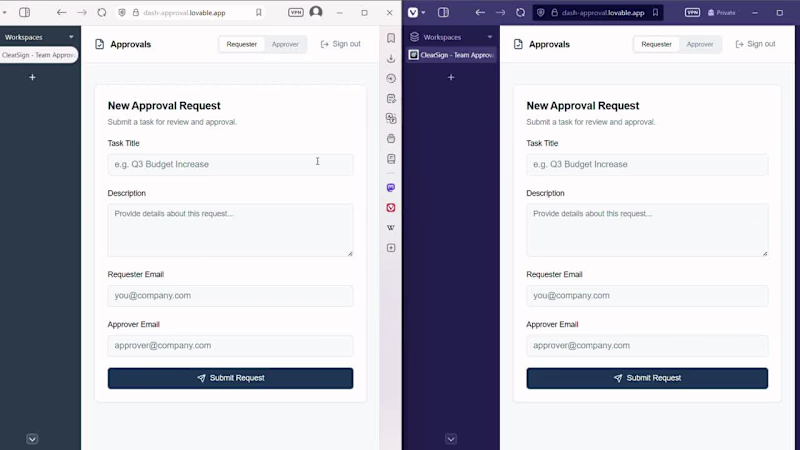Go forward in left browser window
The width and height of the screenshot is (800, 450).
pos(82,12)
